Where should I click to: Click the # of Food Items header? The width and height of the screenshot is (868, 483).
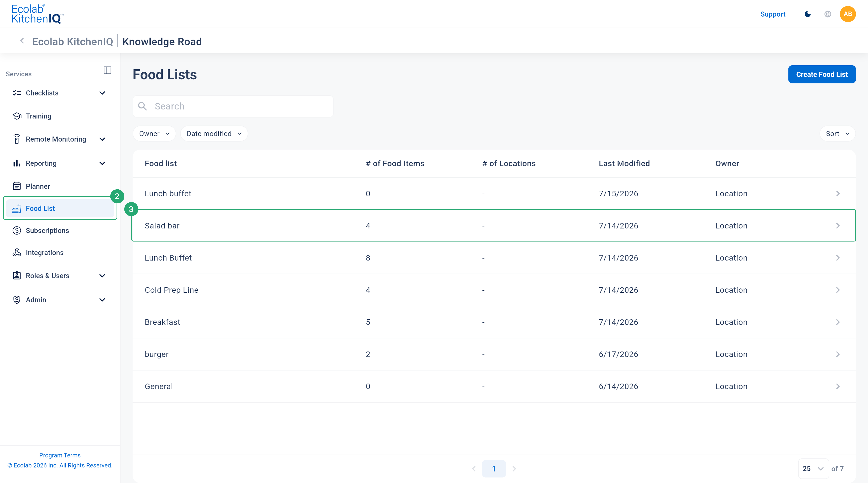tap(395, 164)
